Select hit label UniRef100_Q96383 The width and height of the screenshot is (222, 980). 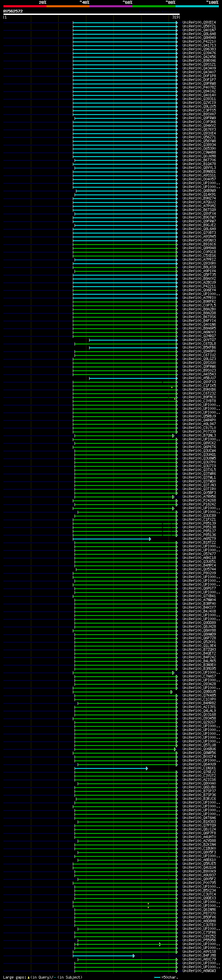pyautogui.click(x=199, y=49)
